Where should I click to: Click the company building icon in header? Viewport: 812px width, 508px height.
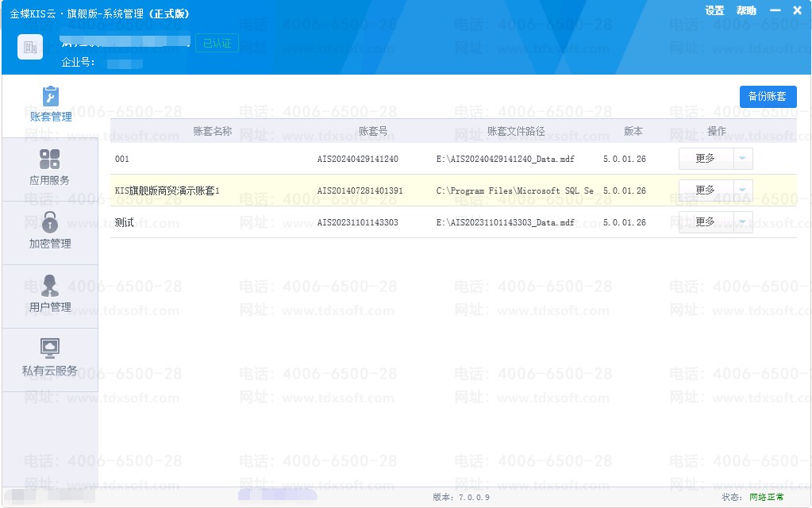coord(30,48)
